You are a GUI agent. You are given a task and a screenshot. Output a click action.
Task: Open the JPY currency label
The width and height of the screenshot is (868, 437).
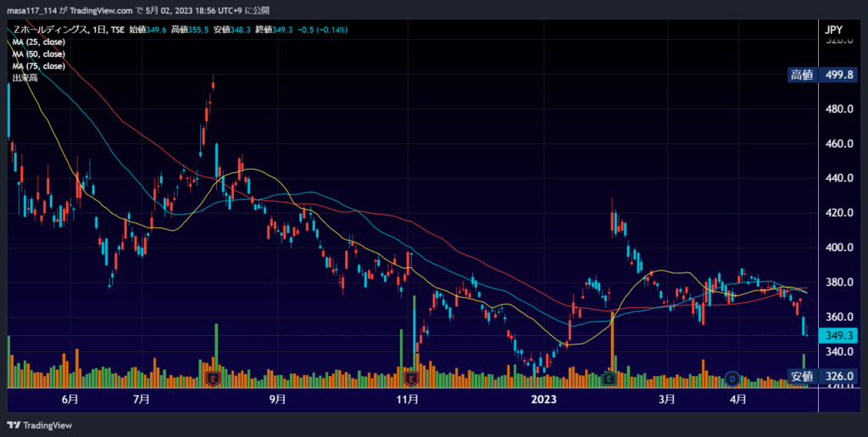(x=834, y=30)
